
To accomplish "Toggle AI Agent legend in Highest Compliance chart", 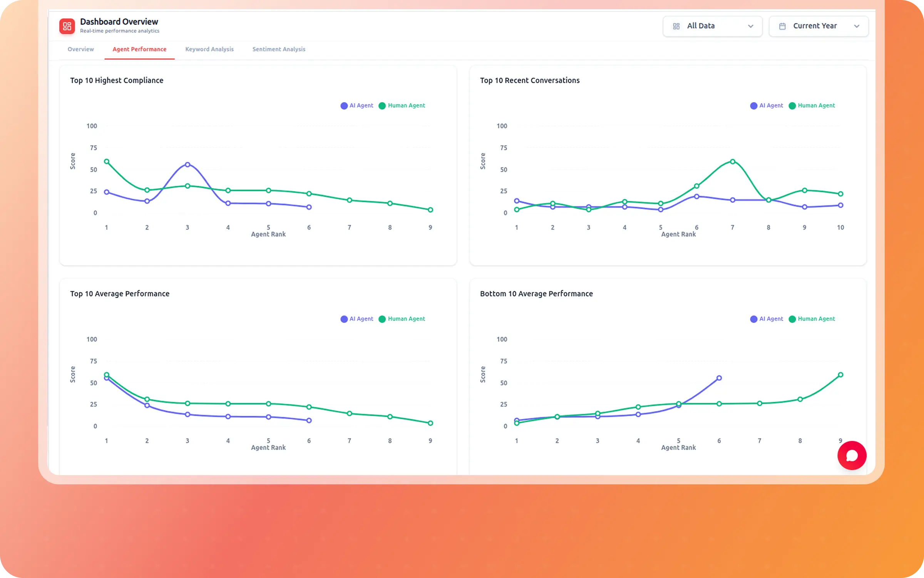I will 357,106.
